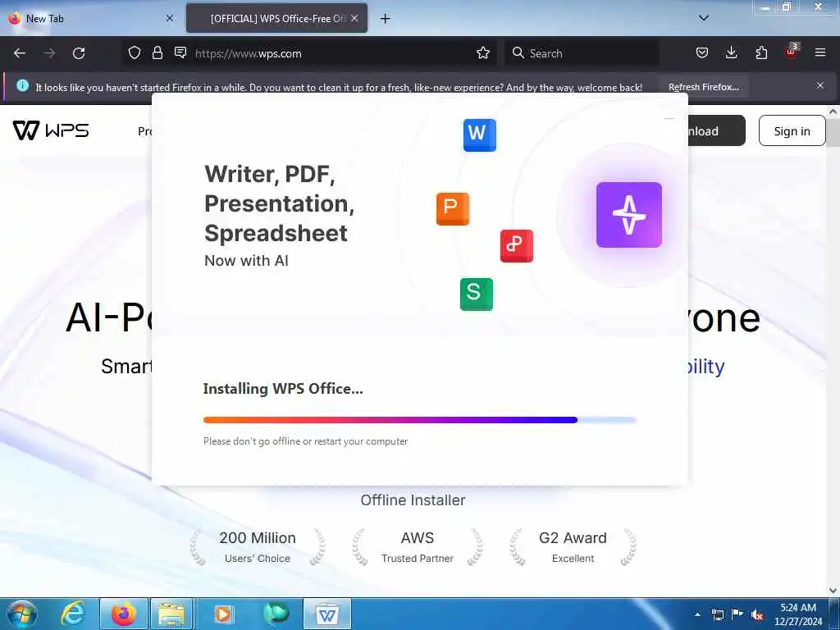Show hidden system tray icons
Viewport: 840px width, 630px height.
[x=697, y=614]
